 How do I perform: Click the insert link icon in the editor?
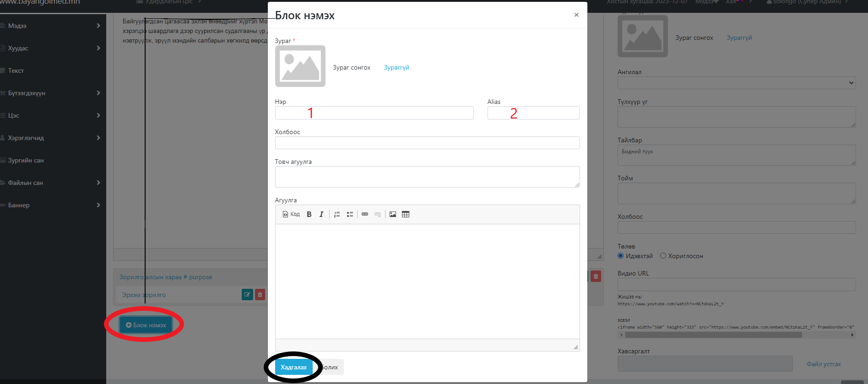click(365, 214)
